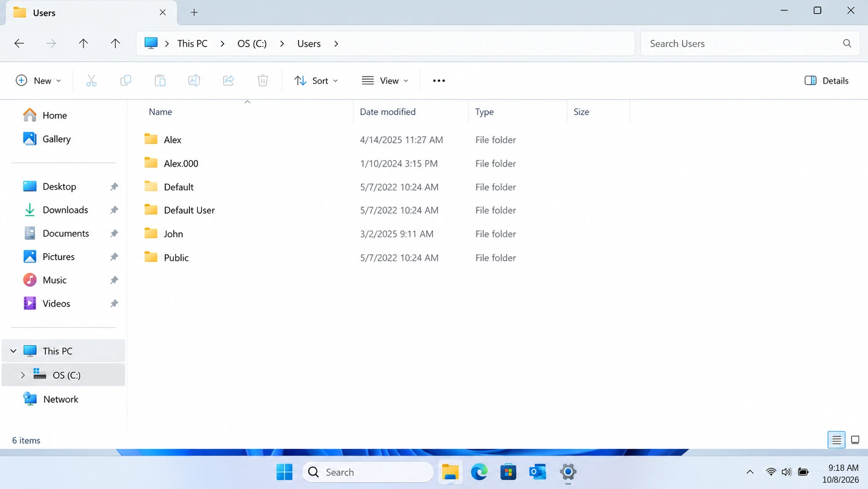
Task: Collapse the This PC tree node
Action: point(13,351)
